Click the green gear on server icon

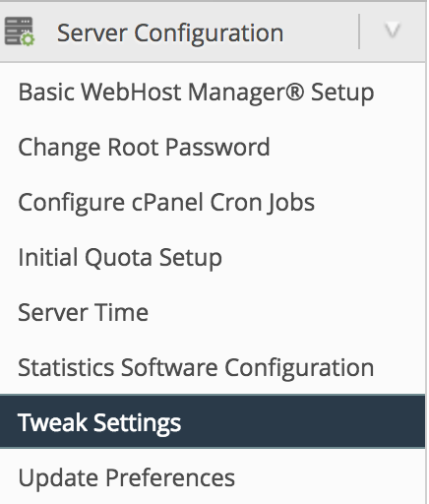(28, 39)
